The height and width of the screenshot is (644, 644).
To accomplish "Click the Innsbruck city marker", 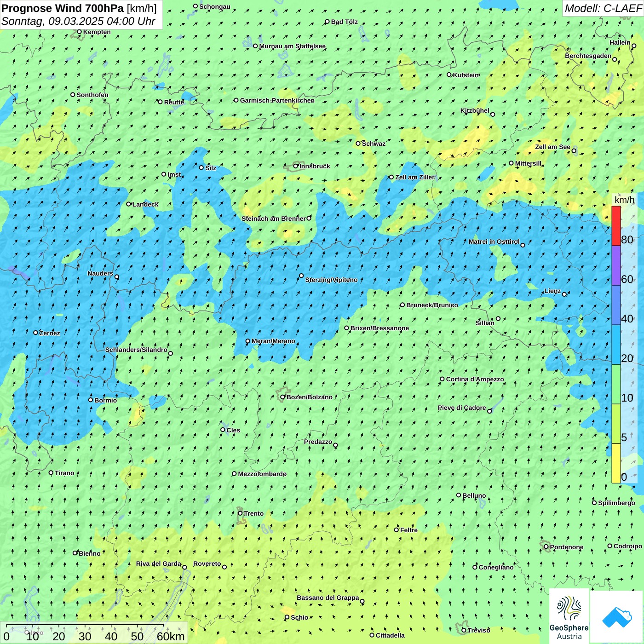I will point(296,166).
